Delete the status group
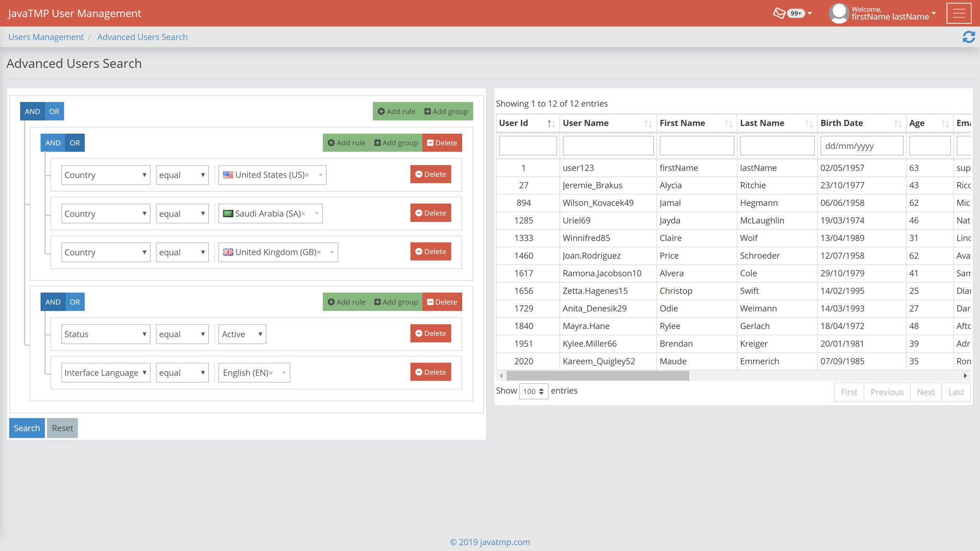Viewport: 980px width, 551px height. pyautogui.click(x=442, y=302)
